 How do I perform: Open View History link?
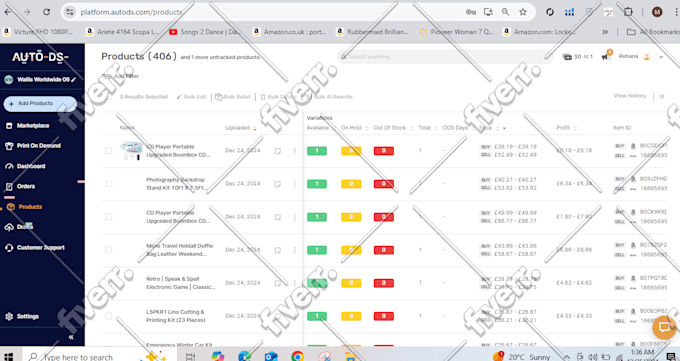point(630,96)
